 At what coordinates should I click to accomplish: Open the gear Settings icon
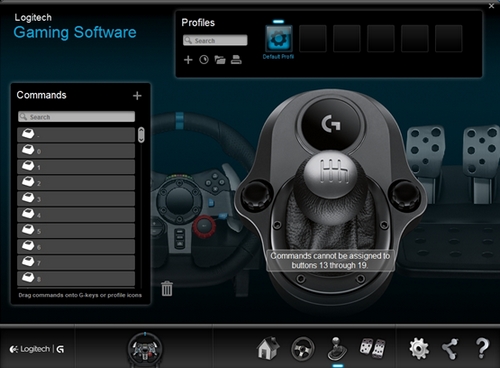(x=419, y=349)
